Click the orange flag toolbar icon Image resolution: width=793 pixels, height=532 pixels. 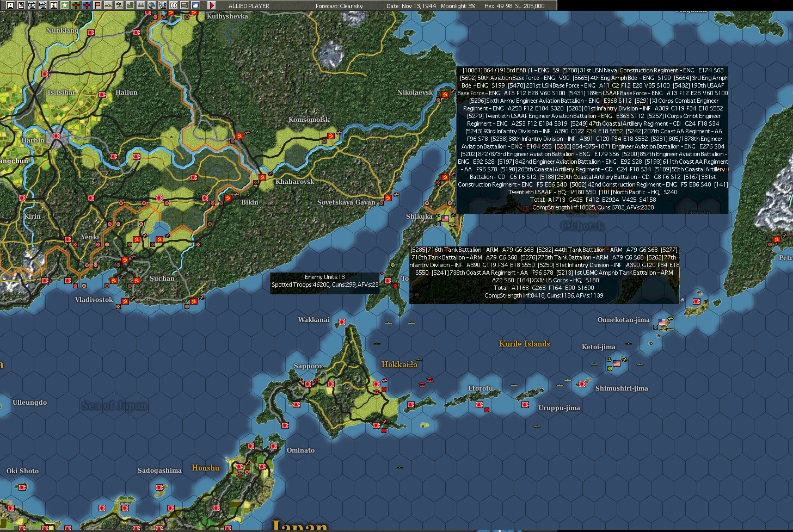coord(97,5)
